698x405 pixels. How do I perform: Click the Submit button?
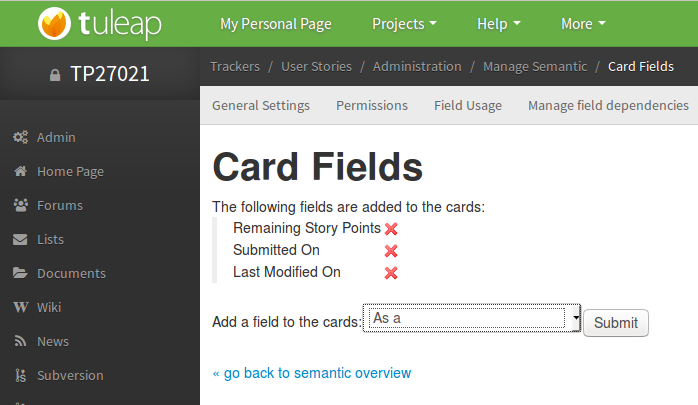point(616,323)
